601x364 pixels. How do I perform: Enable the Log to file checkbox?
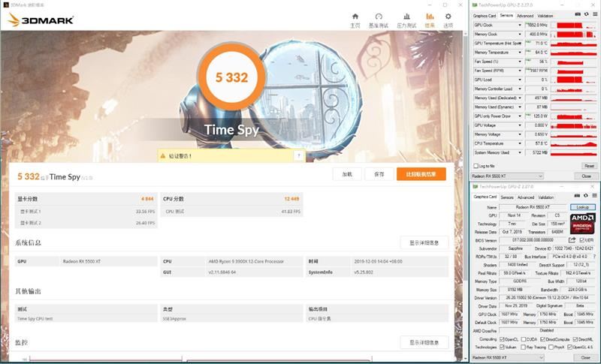pos(476,166)
